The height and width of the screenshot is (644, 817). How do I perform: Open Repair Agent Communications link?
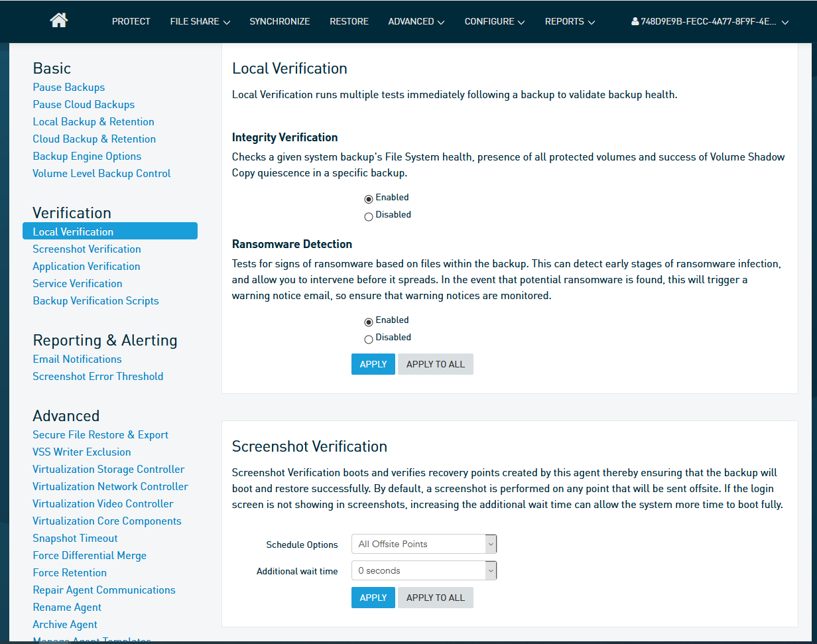tap(104, 590)
